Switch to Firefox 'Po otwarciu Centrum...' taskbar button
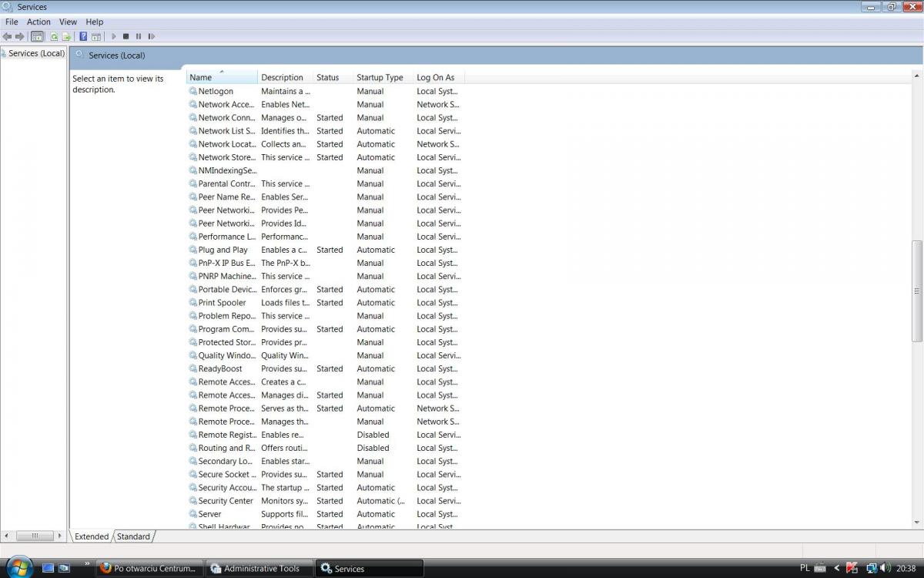This screenshot has width=924, height=578. [149, 569]
